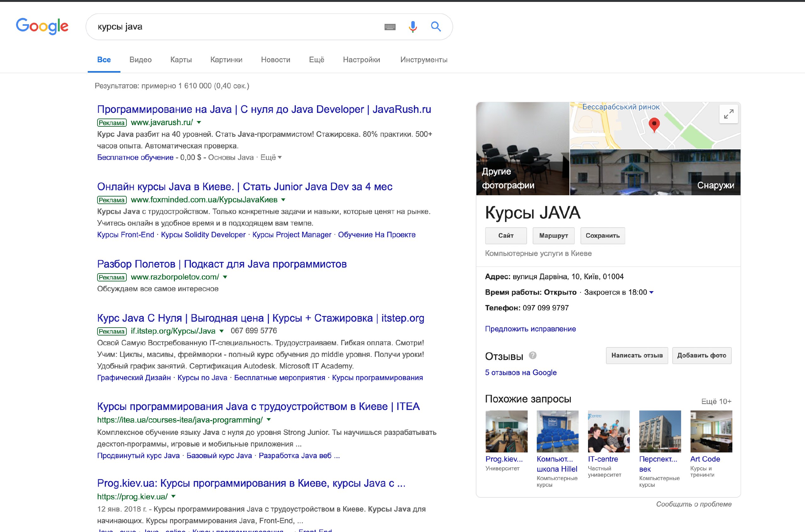Open the Перспектива век building thumbnail

click(660, 431)
